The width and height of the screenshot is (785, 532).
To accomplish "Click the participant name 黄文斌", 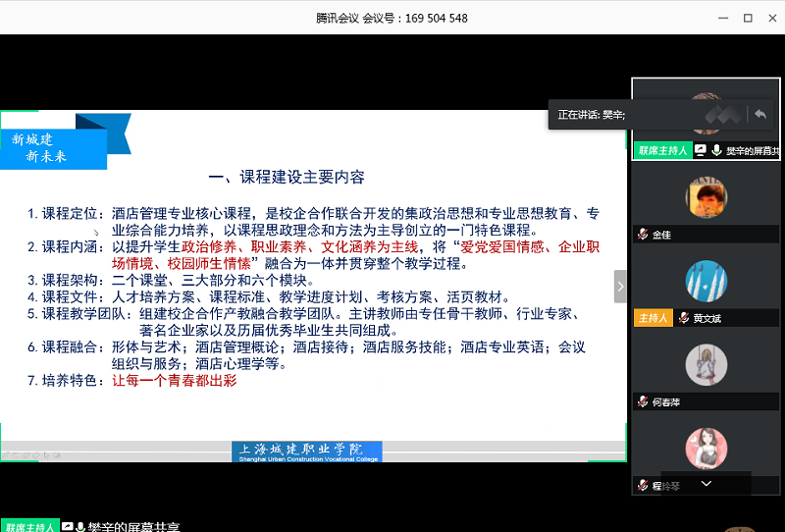I will click(x=706, y=318).
